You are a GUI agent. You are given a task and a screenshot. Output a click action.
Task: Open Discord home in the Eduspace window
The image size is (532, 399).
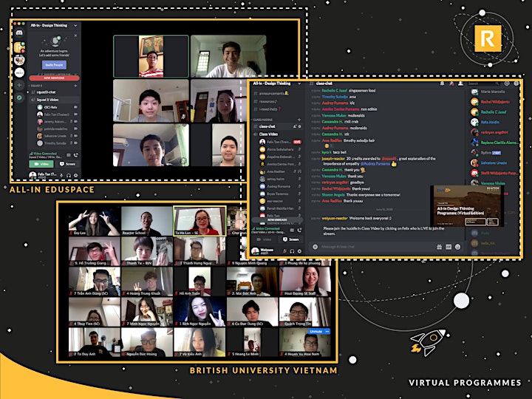click(19, 33)
